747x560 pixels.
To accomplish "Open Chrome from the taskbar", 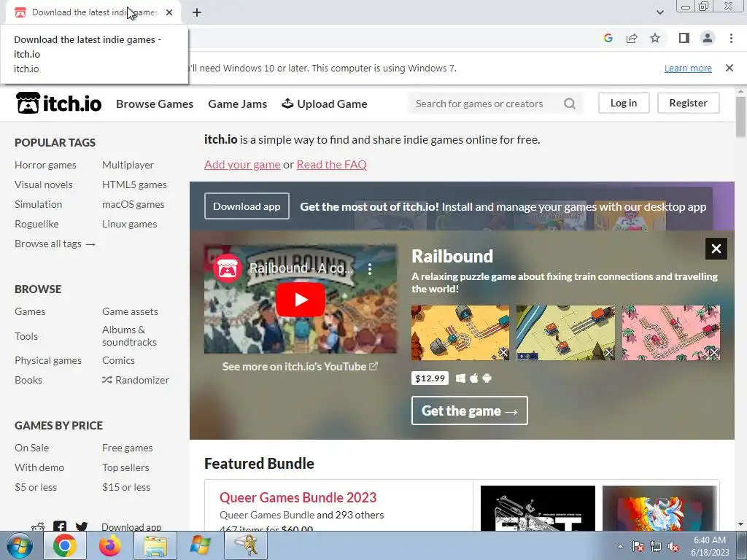I will point(65,545).
